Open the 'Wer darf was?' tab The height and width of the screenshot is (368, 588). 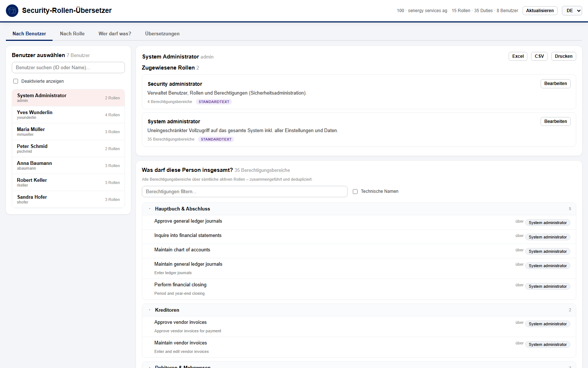[x=115, y=33]
